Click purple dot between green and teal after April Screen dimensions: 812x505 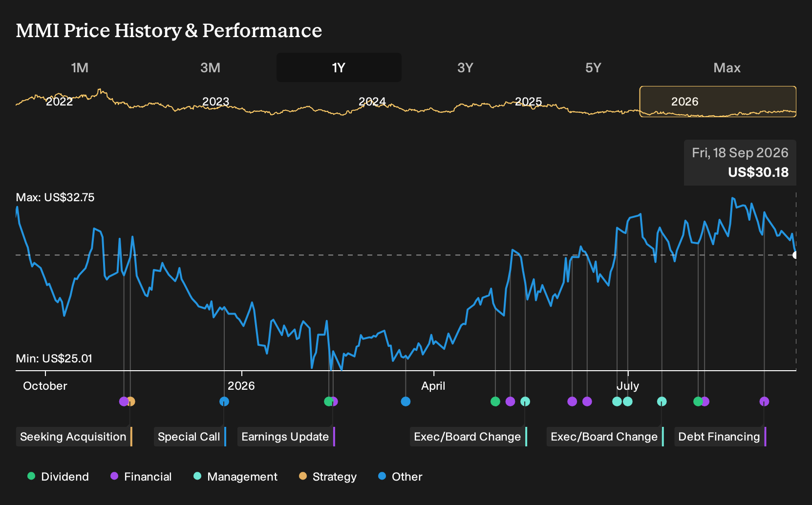coord(510,401)
